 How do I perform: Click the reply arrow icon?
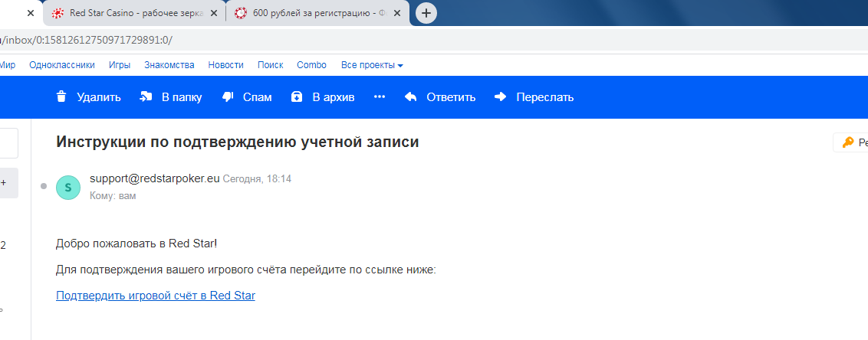410,97
